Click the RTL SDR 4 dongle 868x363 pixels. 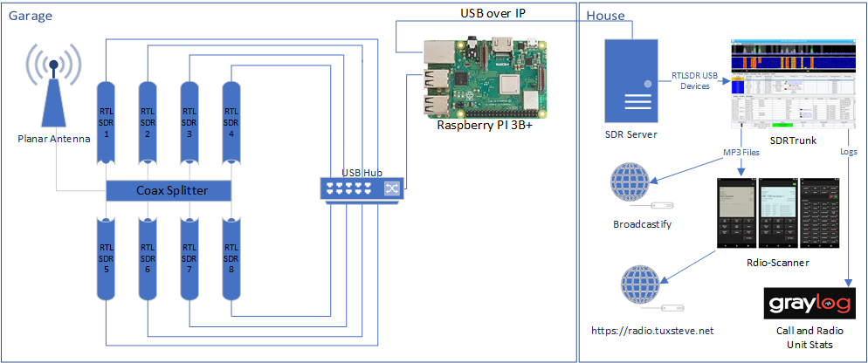coord(231,121)
